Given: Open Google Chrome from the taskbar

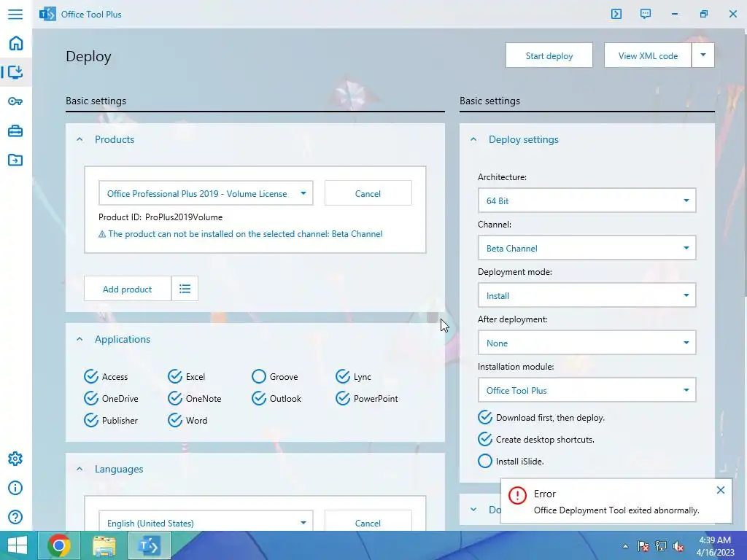Looking at the screenshot, I should [x=59, y=545].
